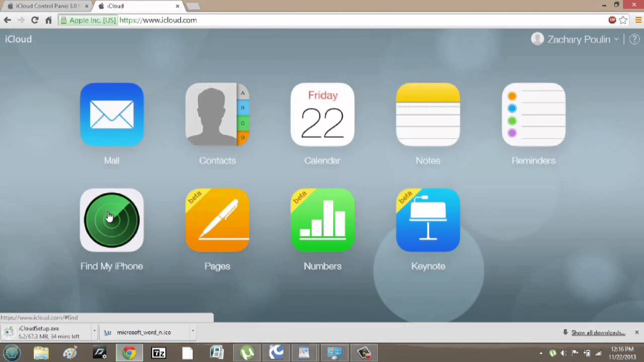Click the Keynote label text
Screen dimensions: 644x362
coord(428,266)
